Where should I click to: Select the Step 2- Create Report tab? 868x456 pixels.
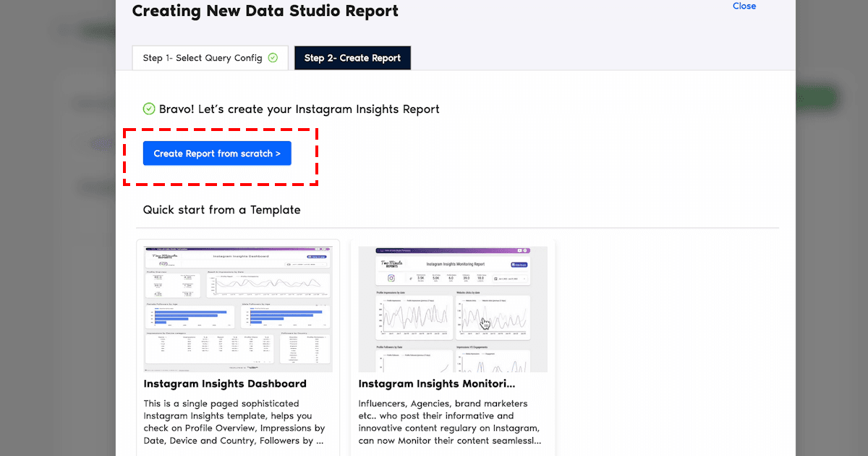click(x=352, y=58)
